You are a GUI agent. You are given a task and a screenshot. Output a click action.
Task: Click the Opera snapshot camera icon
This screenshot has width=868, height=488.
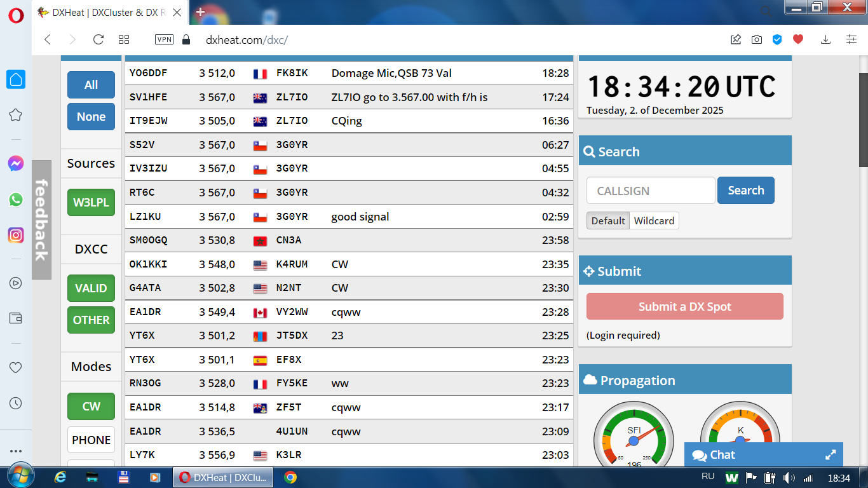[x=756, y=39]
